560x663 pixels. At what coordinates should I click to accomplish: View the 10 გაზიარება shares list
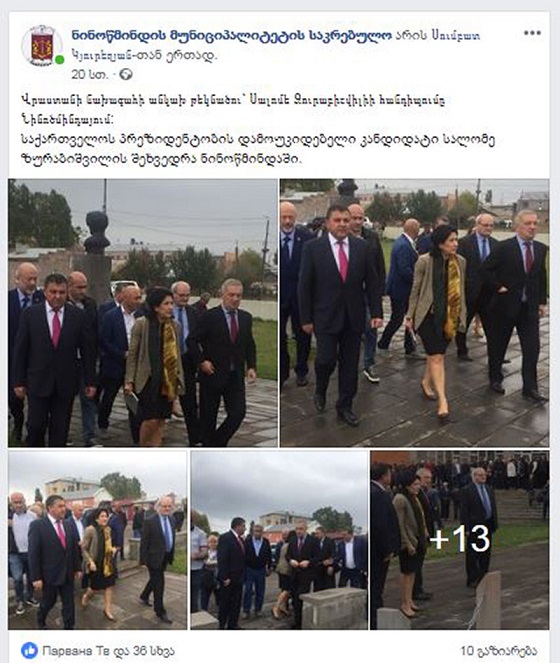tap(499, 651)
